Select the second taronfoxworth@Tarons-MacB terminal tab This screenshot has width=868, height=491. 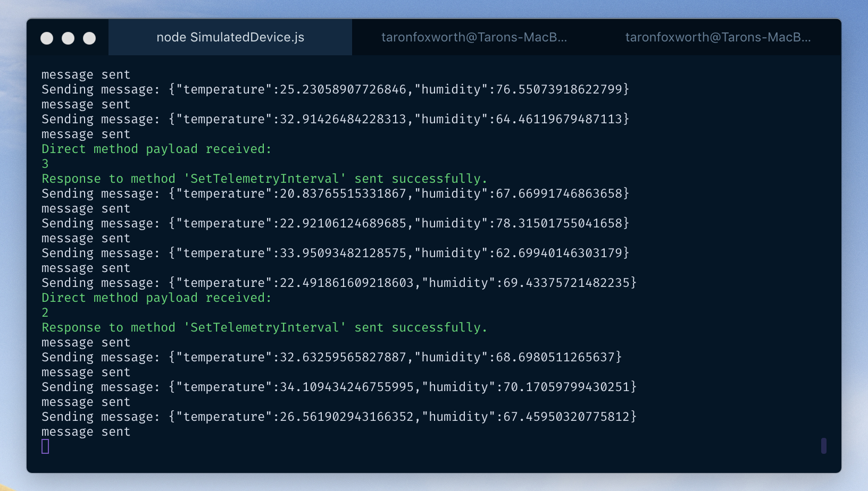tap(719, 37)
